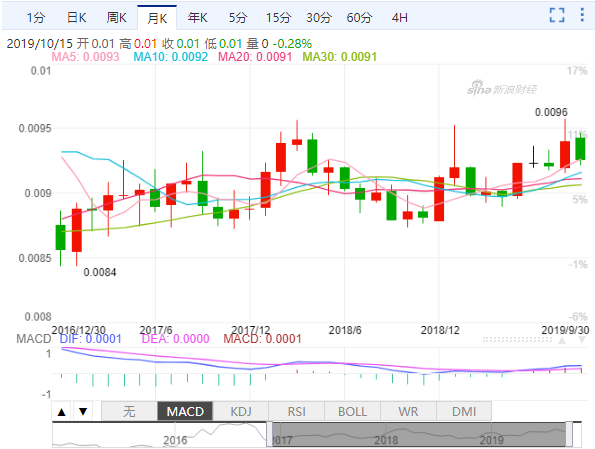Image resolution: width=595 pixels, height=449 pixels.
Task: Switch to the 周K weekly chart tab
Action: coord(116,17)
